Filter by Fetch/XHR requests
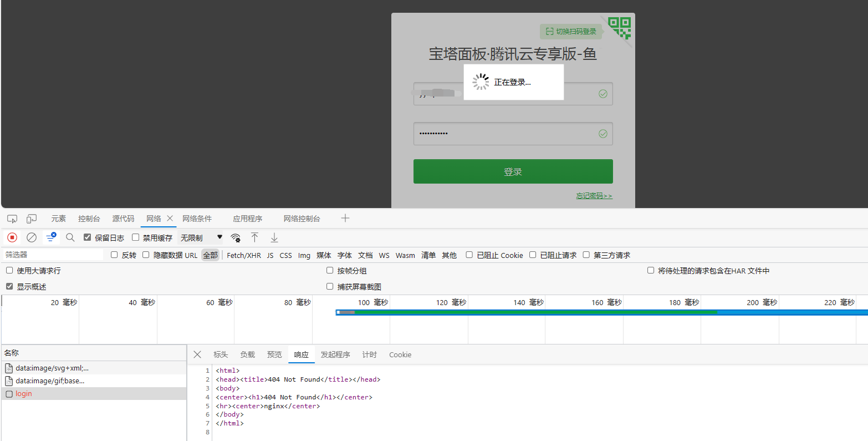Image resolution: width=868 pixels, height=441 pixels. [244, 255]
